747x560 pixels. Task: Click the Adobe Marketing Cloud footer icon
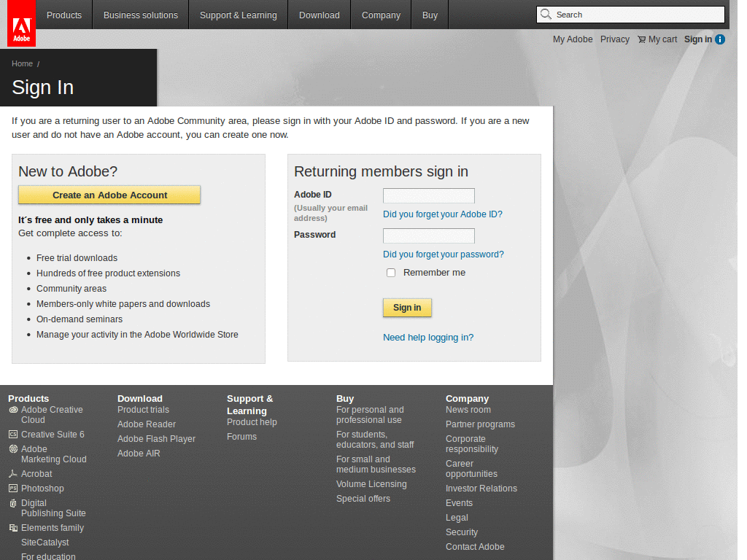13,448
